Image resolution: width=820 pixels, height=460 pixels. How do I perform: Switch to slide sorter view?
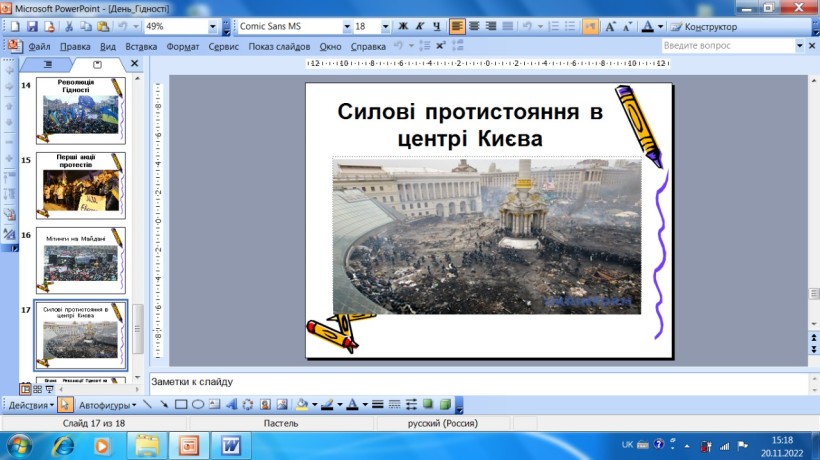click(37, 389)
